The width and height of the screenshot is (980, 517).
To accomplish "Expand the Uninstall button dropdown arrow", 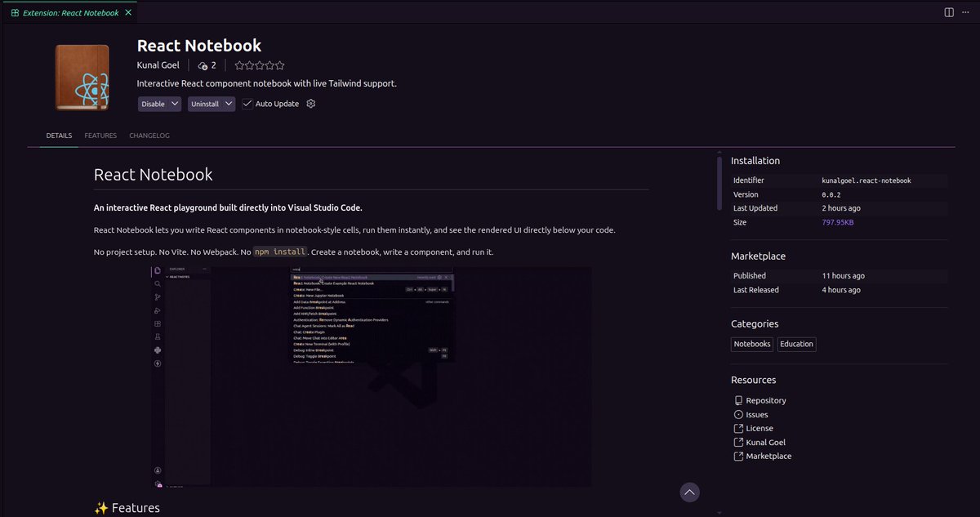I will coord(229,104).
